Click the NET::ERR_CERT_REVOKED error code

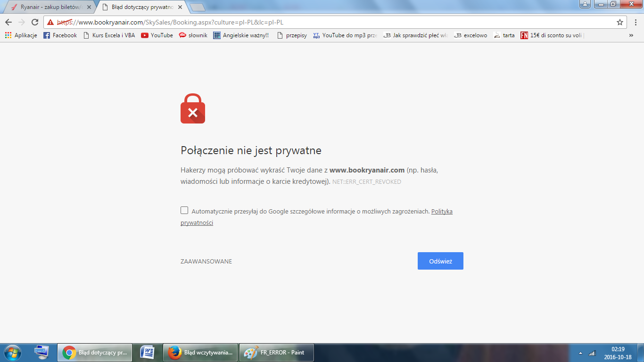pyautogui.click(x=367, y=182)
